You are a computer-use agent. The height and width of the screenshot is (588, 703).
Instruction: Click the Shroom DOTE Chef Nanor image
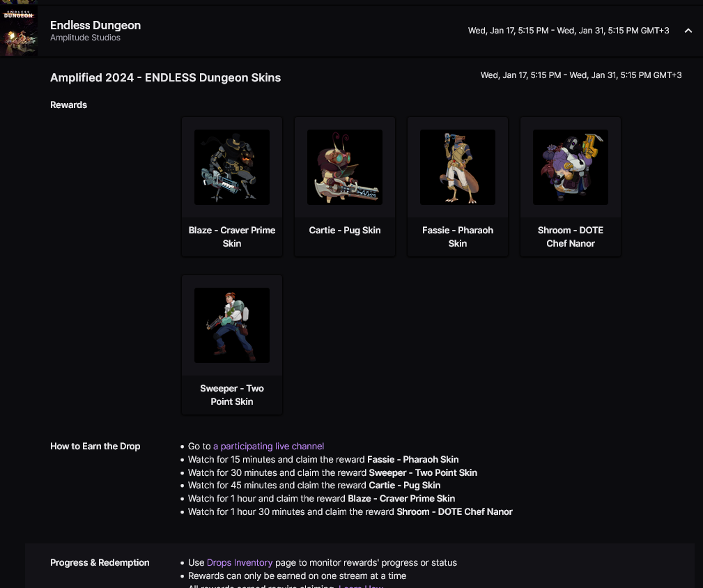[571, 167]
